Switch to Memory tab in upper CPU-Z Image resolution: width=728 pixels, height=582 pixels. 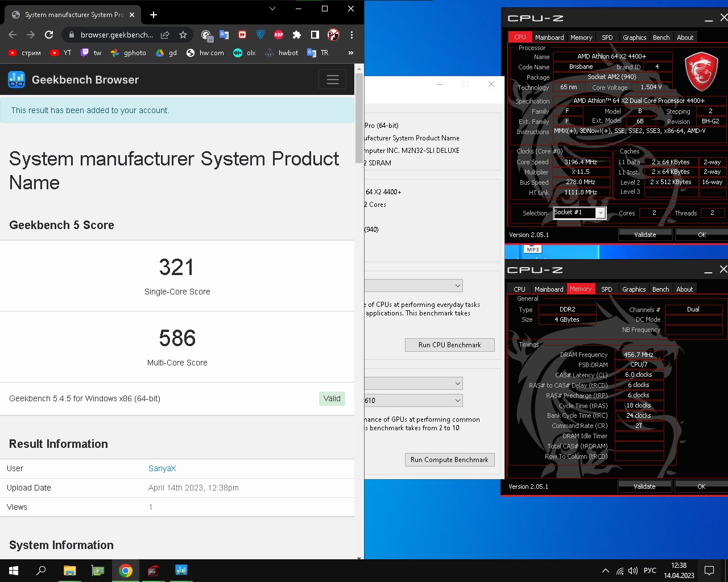click(x=581, y=38)
